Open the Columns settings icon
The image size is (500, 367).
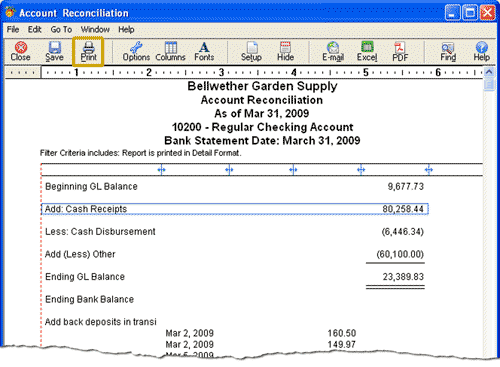coord(170,52)
